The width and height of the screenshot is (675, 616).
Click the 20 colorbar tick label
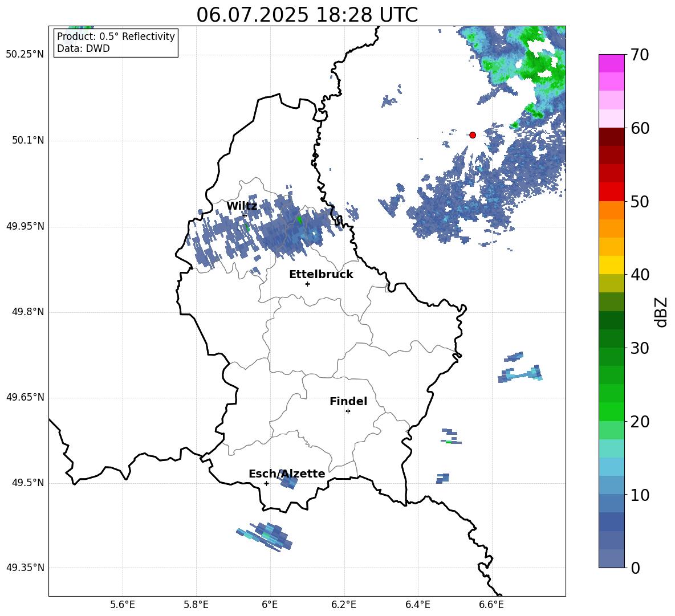(640, 422)
